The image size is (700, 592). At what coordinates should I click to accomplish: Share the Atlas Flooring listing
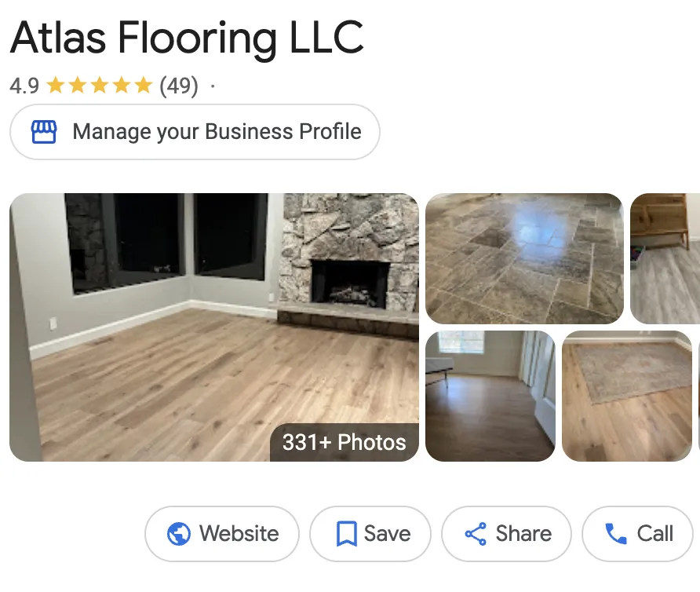point(506,534)
